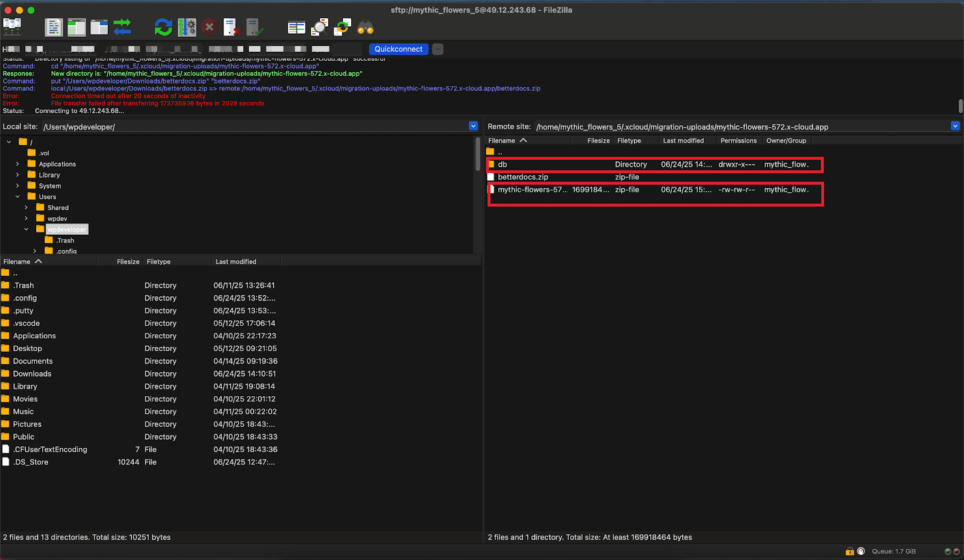Open file search with binoculars icon
The image size is (964, 560).
[x=366, y=27]
